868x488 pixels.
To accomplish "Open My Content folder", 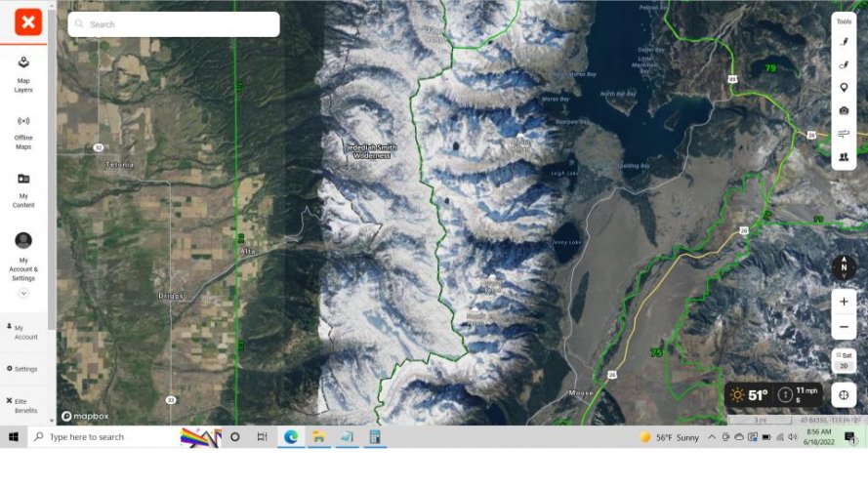I will point(23,190).
